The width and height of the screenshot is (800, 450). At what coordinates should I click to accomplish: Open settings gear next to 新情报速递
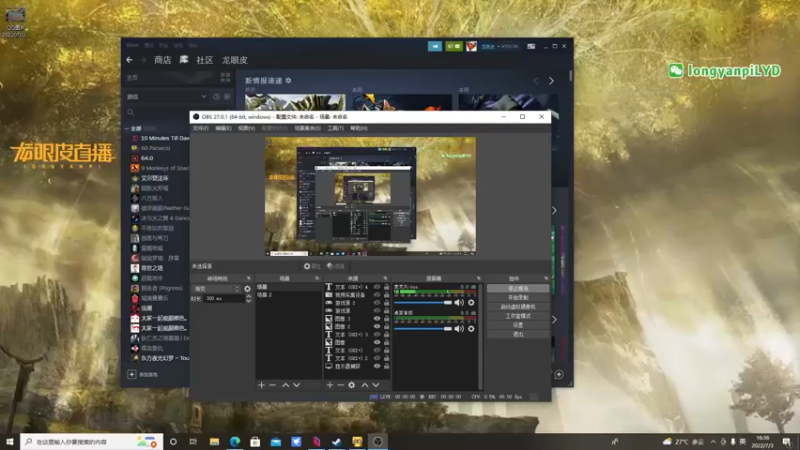(288, 81)
